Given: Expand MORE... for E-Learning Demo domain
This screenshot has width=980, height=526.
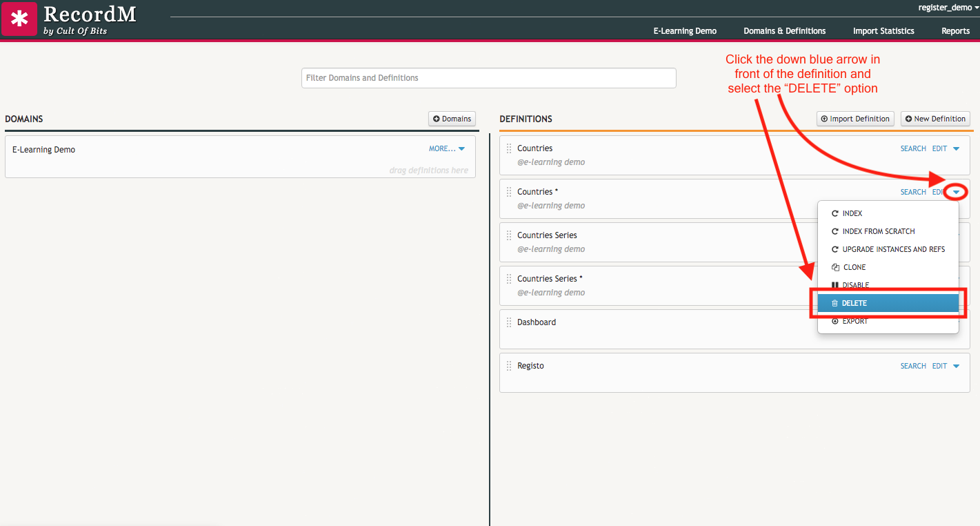Looking at the screenshot, I should click(x=447, y=148).
